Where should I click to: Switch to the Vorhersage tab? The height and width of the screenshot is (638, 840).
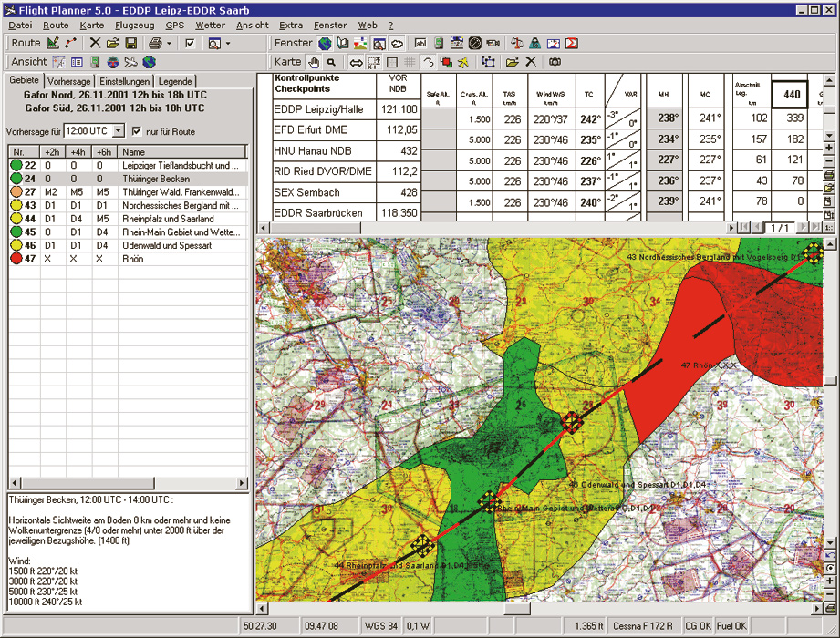click(x=68, y=81)
